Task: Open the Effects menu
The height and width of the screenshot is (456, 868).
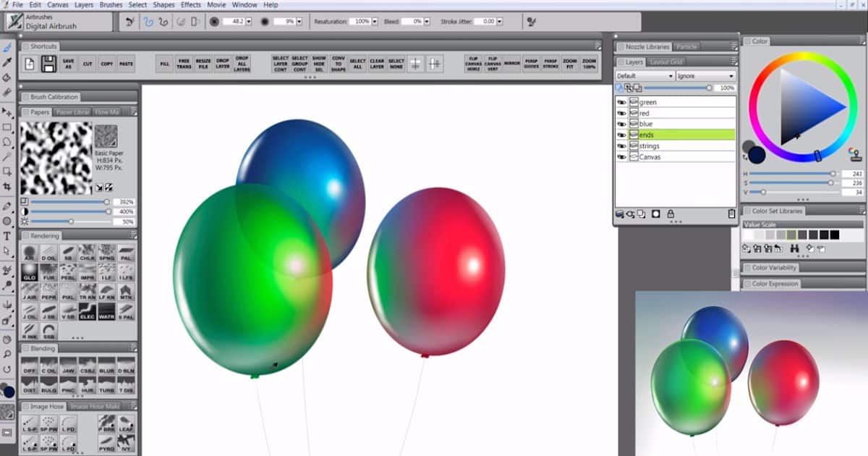Action: coord(190,4)
